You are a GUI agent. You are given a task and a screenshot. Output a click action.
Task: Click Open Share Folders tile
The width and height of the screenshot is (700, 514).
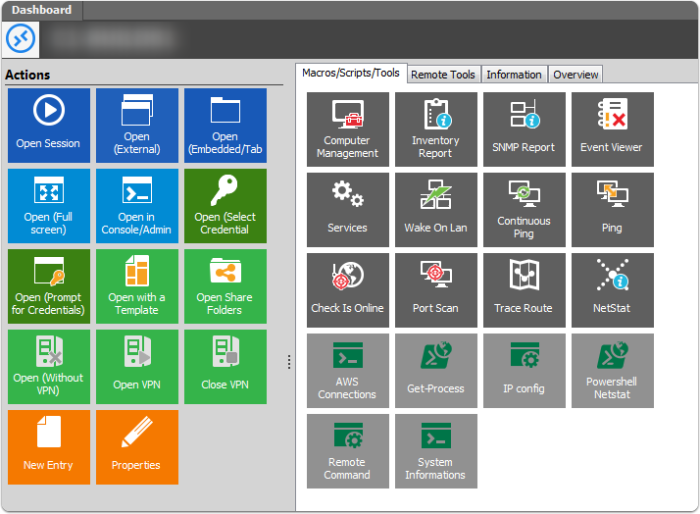pyautogui.click(x=225, y=286)
